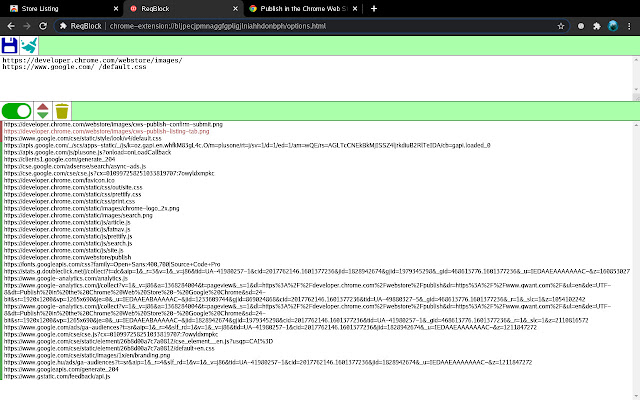This screenshot has width=640, height=400.
Task: Click the address bar URL field
Action: pyautogui.click(x=310, y=26)
